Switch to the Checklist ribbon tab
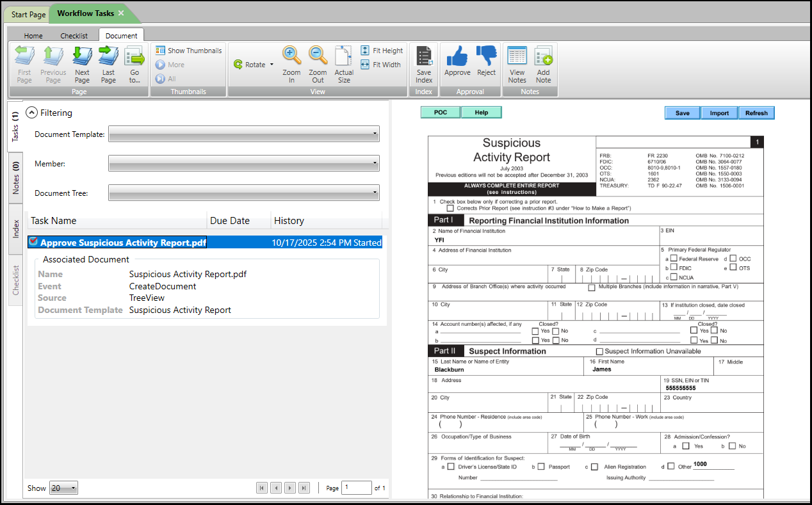 point(74,36)
